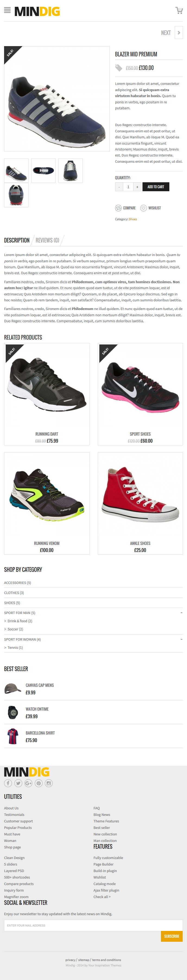Go to next product arrow
Image resolution: width=187 pixels, height=980 pixels.
pyautogui.click(x=179, y=33)
